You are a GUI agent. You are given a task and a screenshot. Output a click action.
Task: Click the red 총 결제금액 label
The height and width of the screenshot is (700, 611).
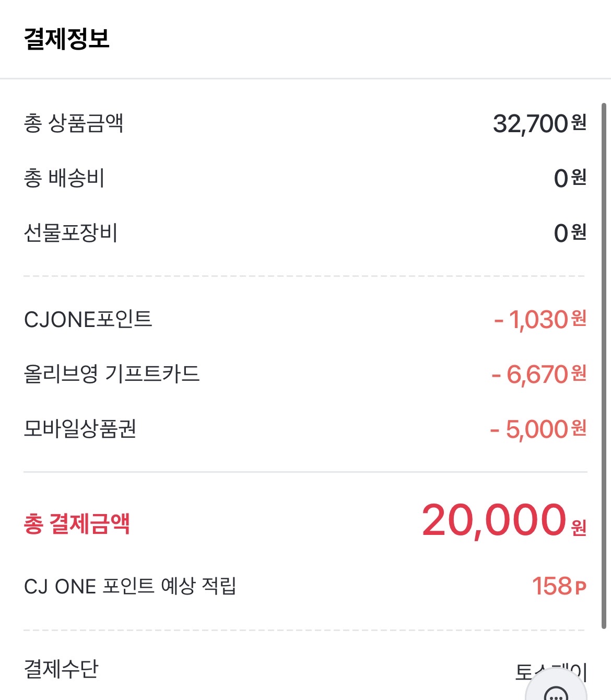coord(77,523)
